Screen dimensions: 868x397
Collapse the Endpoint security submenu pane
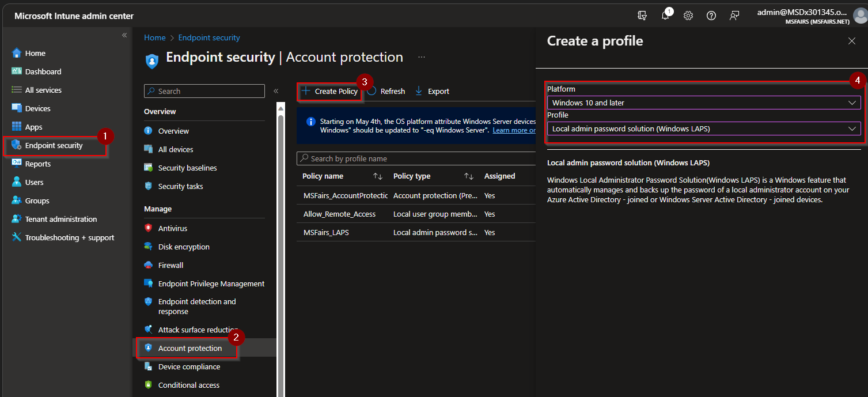click(x=276, y=91)
